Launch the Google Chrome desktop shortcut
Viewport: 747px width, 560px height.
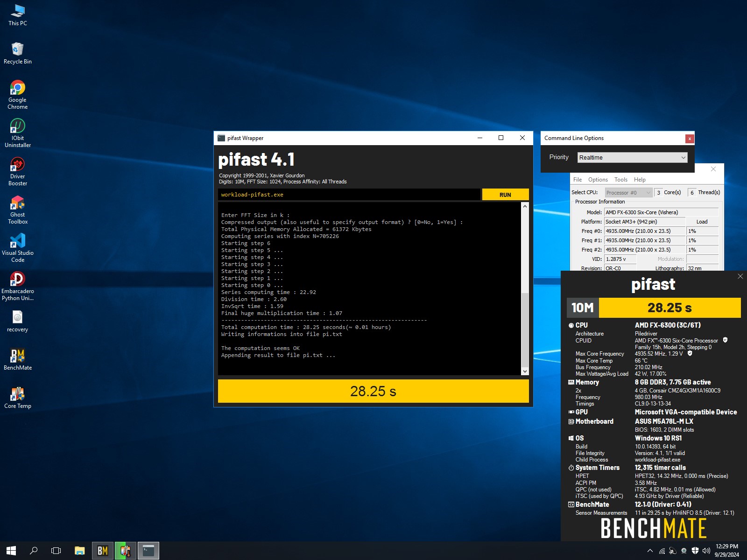[x=18, y=95]
